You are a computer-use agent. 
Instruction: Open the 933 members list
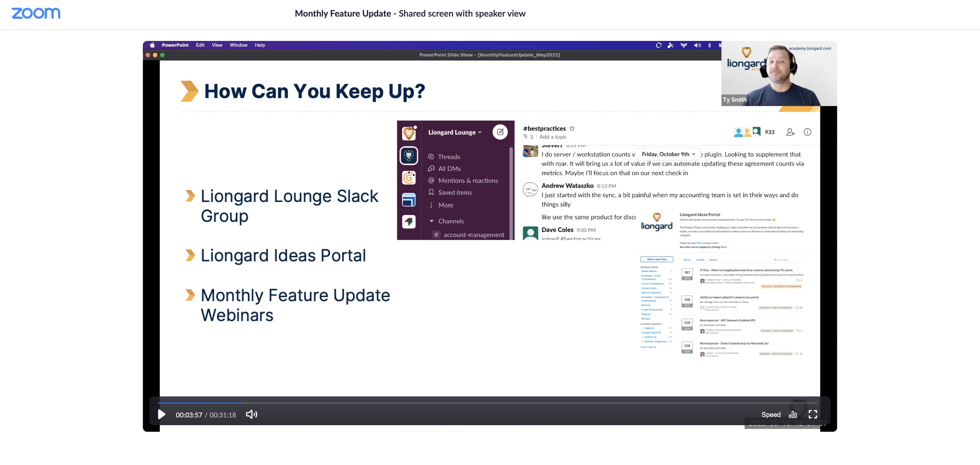coord(754,132)
